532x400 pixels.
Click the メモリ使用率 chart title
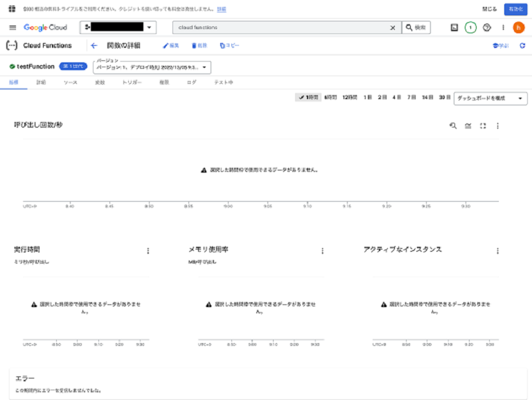point(209,250)
